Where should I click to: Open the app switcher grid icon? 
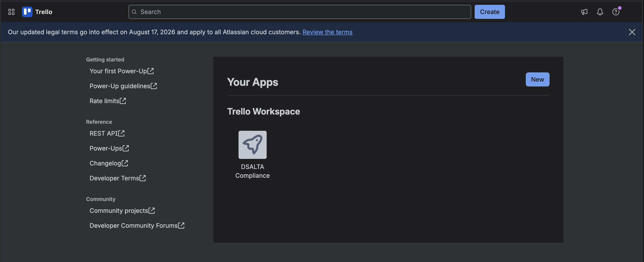[x=11, y=12]
